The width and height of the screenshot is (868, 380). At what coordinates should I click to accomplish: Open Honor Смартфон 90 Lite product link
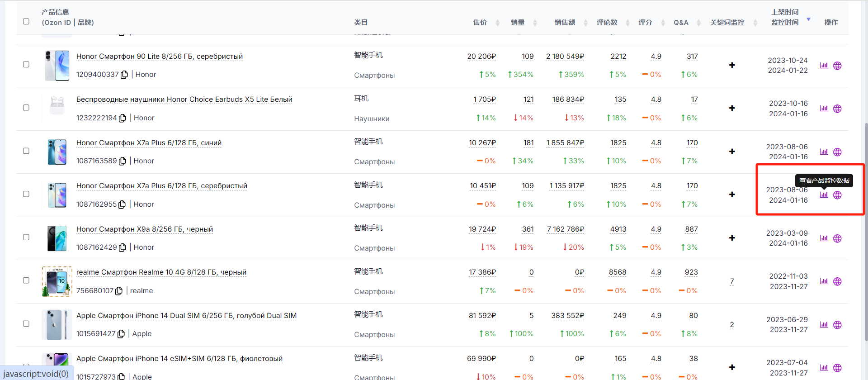(x=160, y=57)
